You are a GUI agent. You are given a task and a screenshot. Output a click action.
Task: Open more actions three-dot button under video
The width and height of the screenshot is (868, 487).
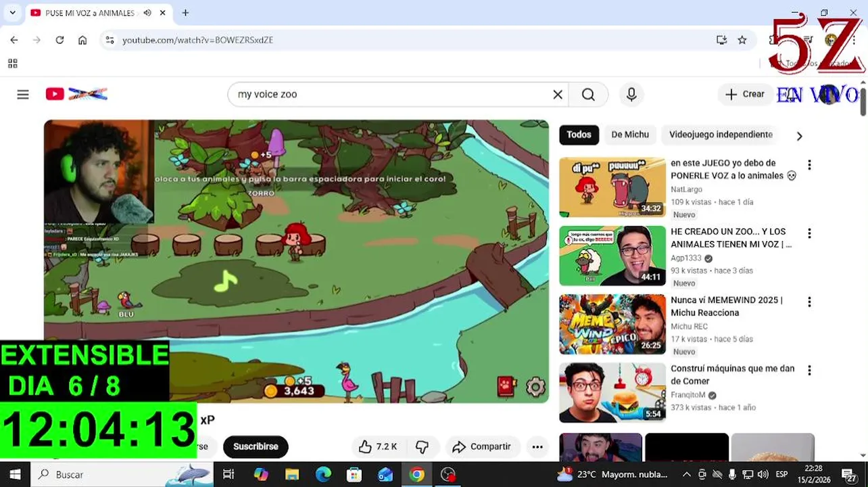click(x=537, y=447)
